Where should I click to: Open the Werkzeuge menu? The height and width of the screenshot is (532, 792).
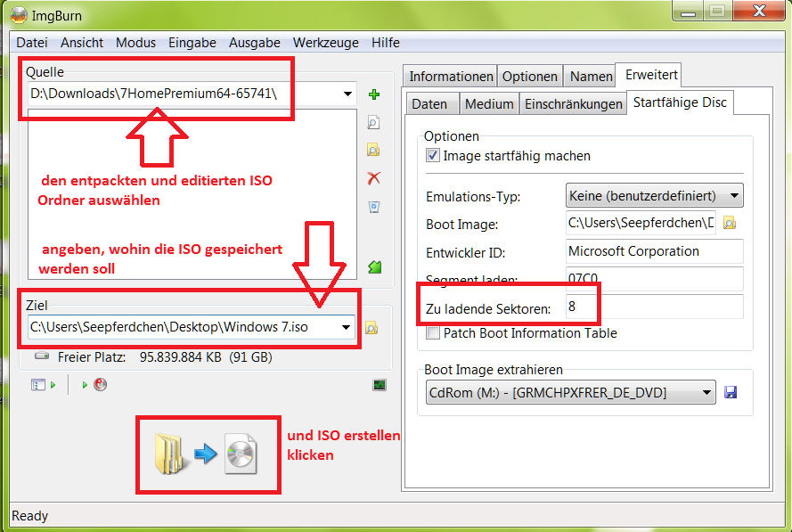click(x=326, y=43)
